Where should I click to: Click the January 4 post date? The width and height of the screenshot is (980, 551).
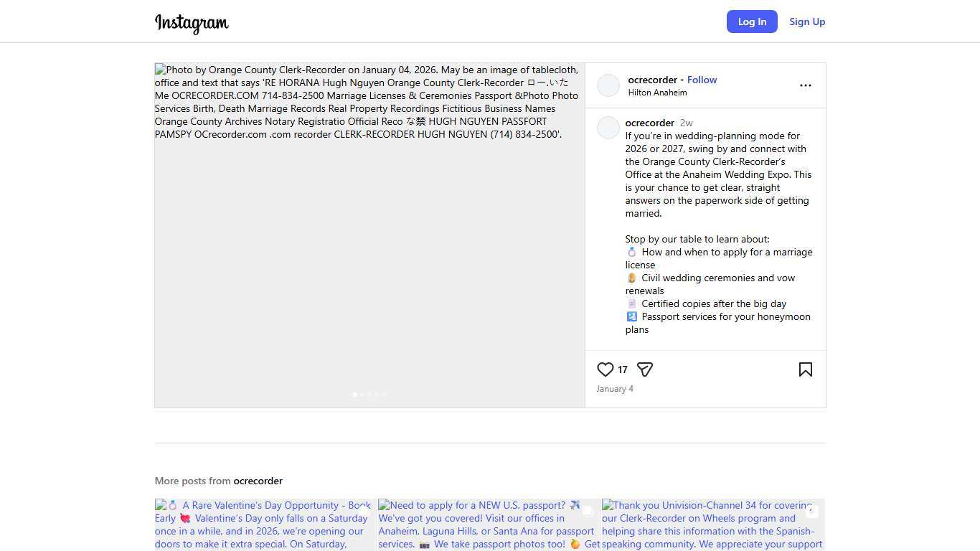click(615, 389)
